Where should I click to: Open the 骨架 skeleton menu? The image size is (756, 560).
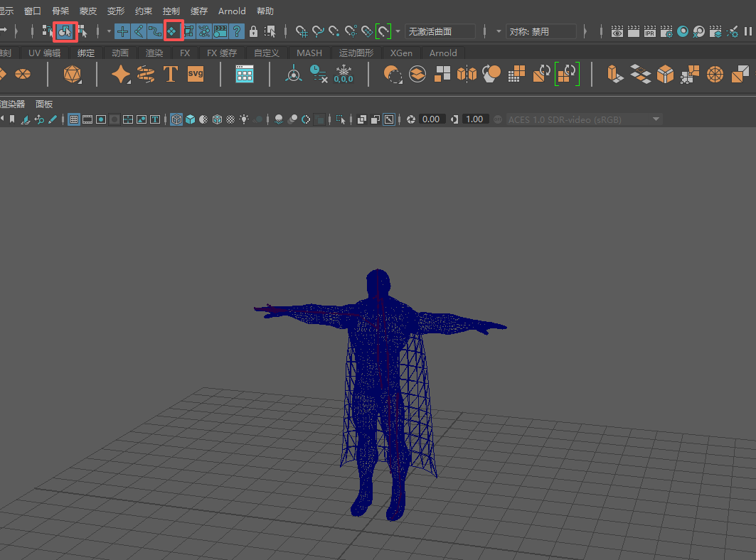click(60, 11)
